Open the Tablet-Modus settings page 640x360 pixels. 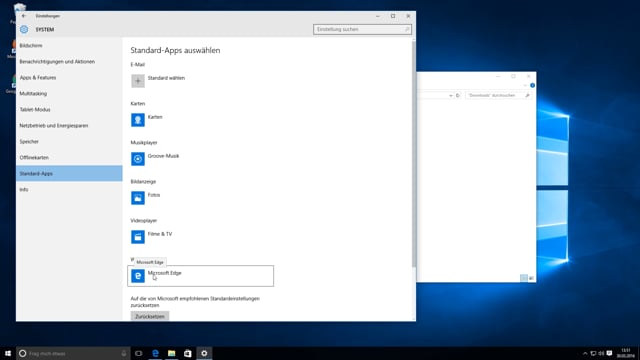[69, 109]
